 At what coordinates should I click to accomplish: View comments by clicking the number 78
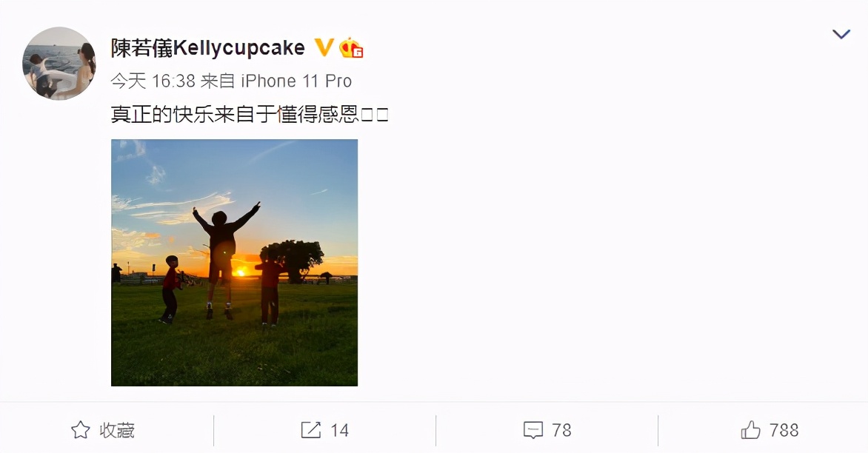tap(561, 429)
